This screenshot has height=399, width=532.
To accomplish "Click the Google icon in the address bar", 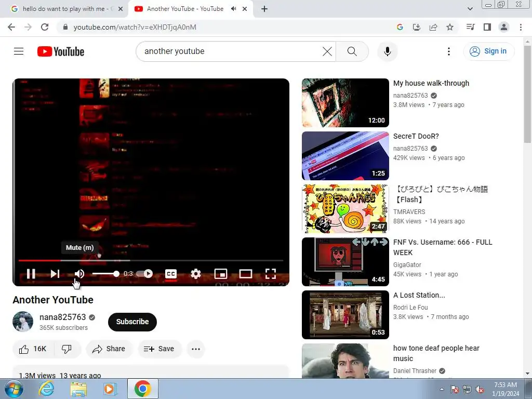I will point(400,27).
